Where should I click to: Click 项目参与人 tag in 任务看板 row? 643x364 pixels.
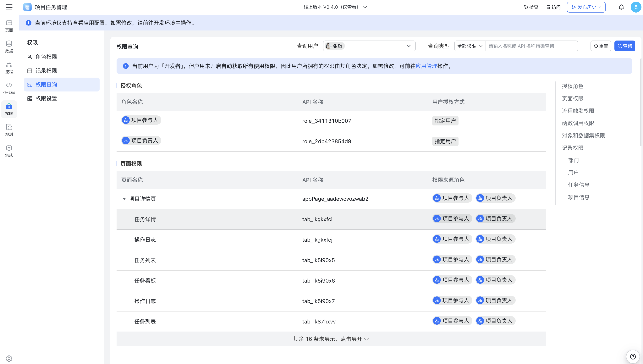click(x=452, y=280)
